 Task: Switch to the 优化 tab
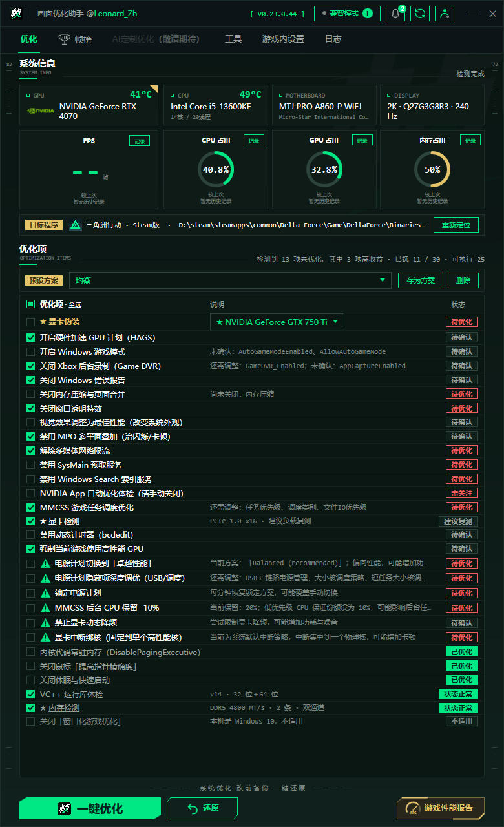click(28, 39)
